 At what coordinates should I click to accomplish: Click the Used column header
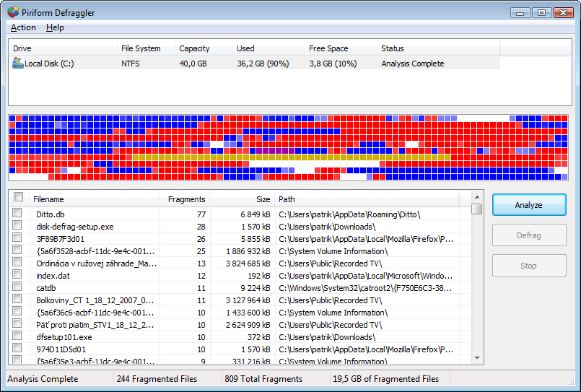(268, 48)
